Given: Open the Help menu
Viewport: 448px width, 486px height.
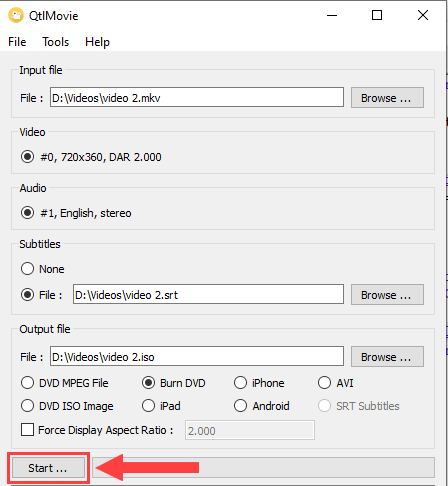Looking at the screenshot, I should [97, 42].
